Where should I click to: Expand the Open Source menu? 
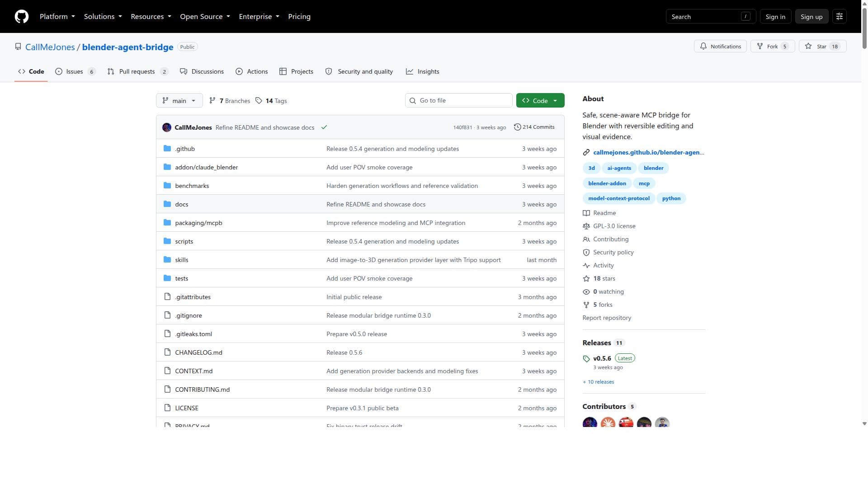(x=205, y=17)
